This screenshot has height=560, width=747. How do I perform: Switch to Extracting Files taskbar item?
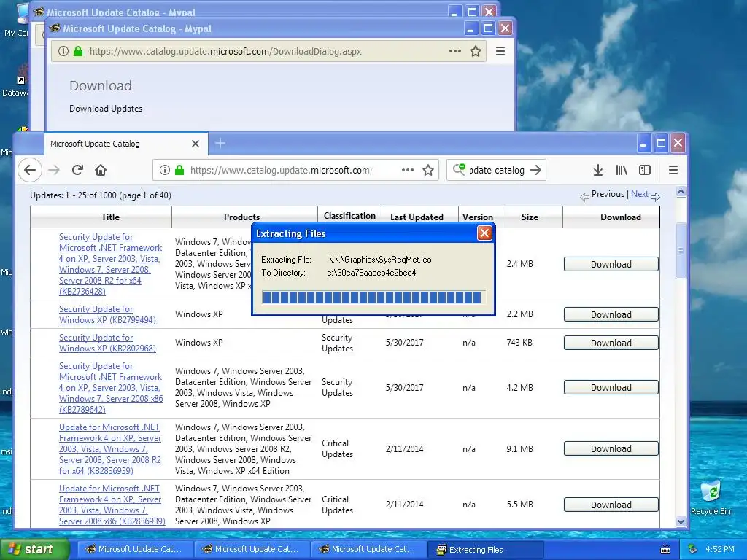[486, 550]
